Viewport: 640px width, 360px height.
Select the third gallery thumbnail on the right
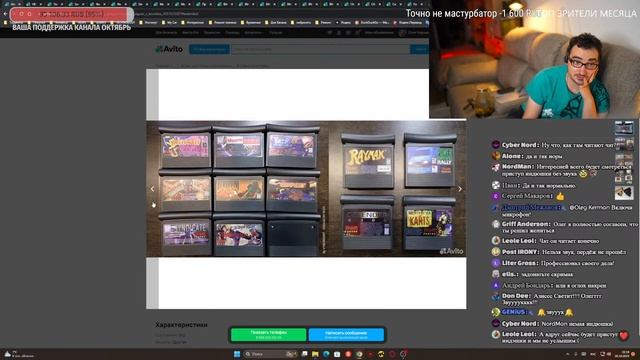pos(624,160)
